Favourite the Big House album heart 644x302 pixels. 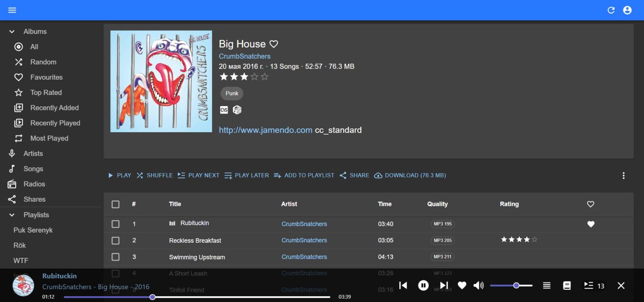click(274, 44)
